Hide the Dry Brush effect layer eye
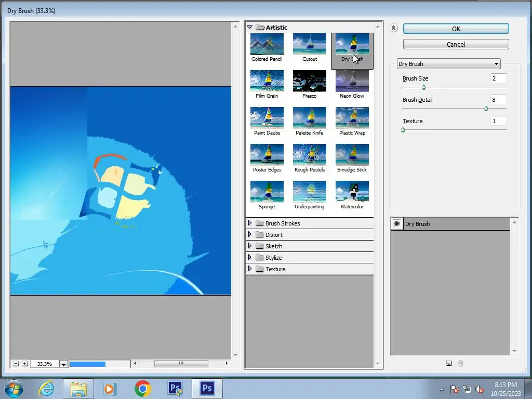Viewport: 532px width, 399px height. pos(396,224)
